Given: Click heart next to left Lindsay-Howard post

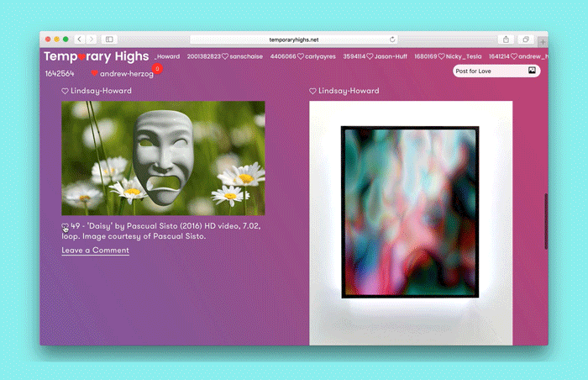Looking at the screenshot, I should (x=65, y=91).
